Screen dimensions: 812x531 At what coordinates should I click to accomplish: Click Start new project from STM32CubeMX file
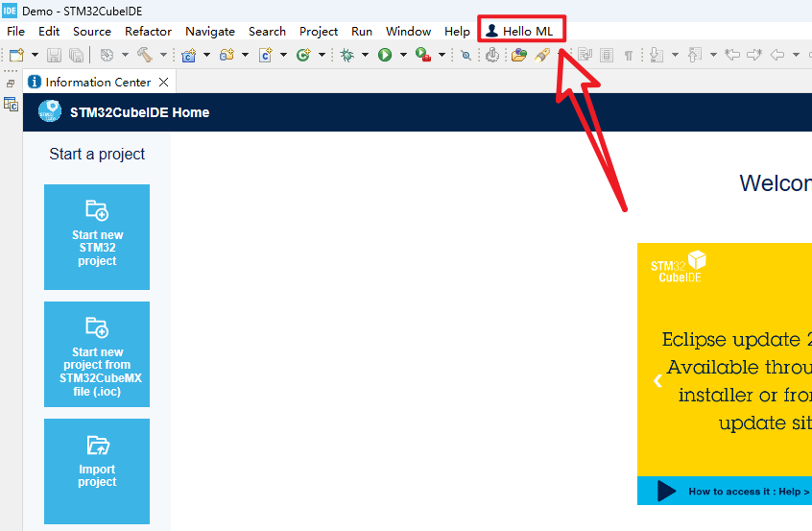(x=97, y=353)
